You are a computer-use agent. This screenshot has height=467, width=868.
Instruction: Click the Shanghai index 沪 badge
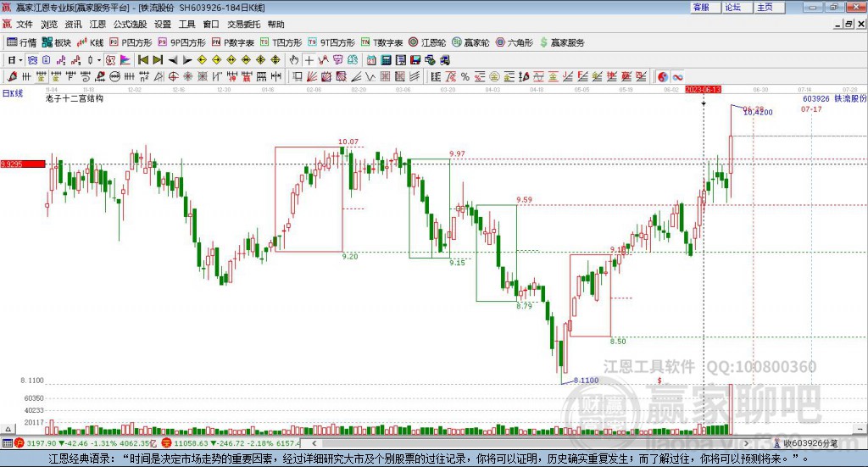tap(19, 443)
